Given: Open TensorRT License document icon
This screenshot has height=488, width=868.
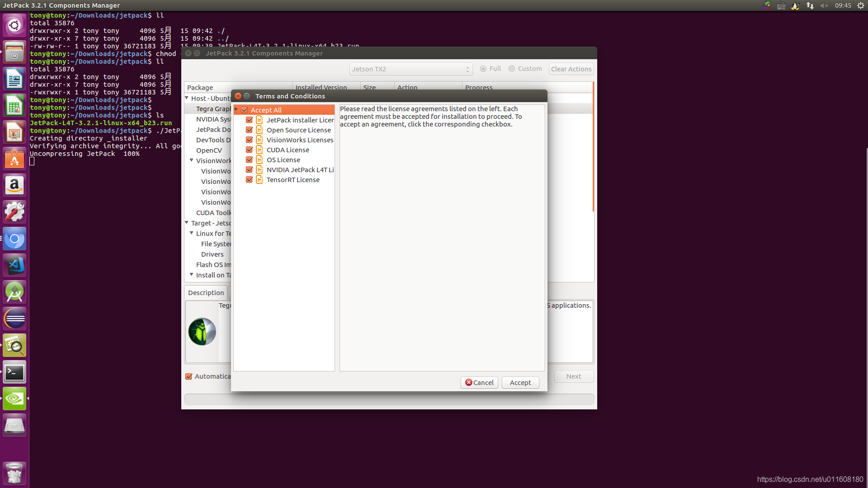Looking at the screenshot, I should pyautogui.click(x=259, y=179).
